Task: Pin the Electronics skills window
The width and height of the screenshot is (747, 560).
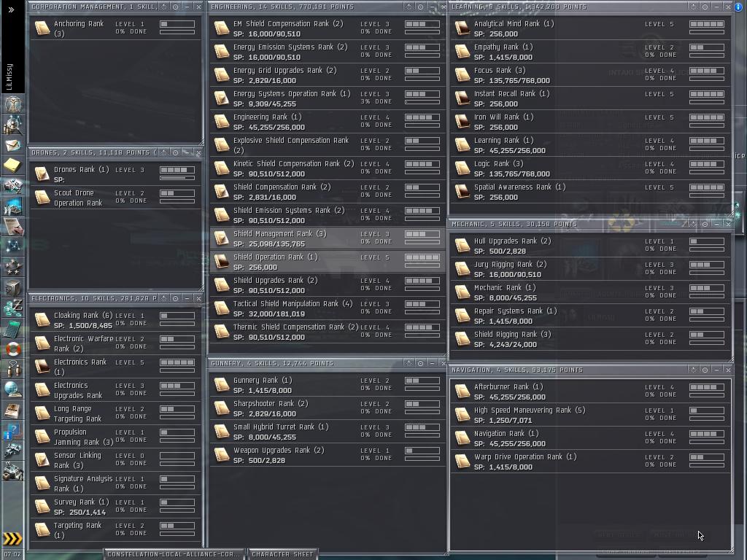Action: click(x=164, y=298)
